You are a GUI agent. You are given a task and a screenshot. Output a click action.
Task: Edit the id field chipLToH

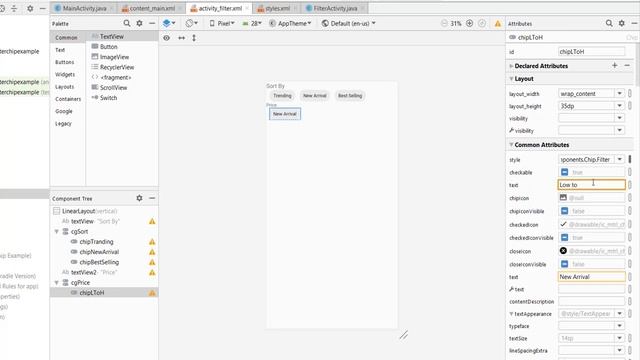[591, 51]
